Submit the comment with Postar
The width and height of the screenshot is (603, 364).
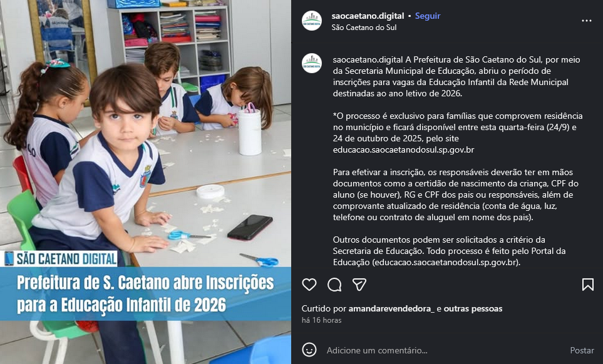(x=582, y=350)
